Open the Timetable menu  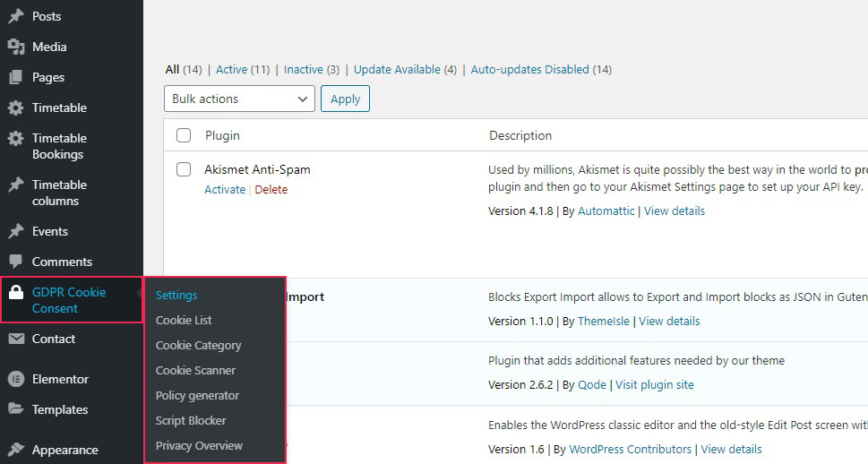59,107
